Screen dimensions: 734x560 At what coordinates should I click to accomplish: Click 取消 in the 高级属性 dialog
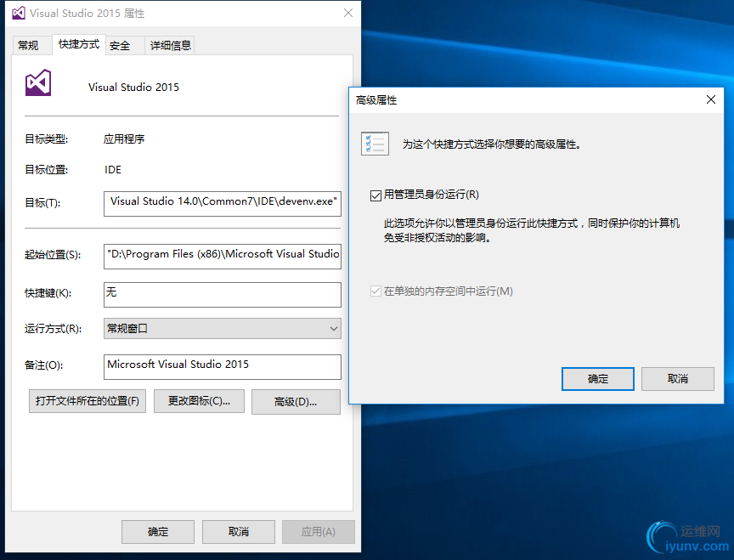click(678, 379)
